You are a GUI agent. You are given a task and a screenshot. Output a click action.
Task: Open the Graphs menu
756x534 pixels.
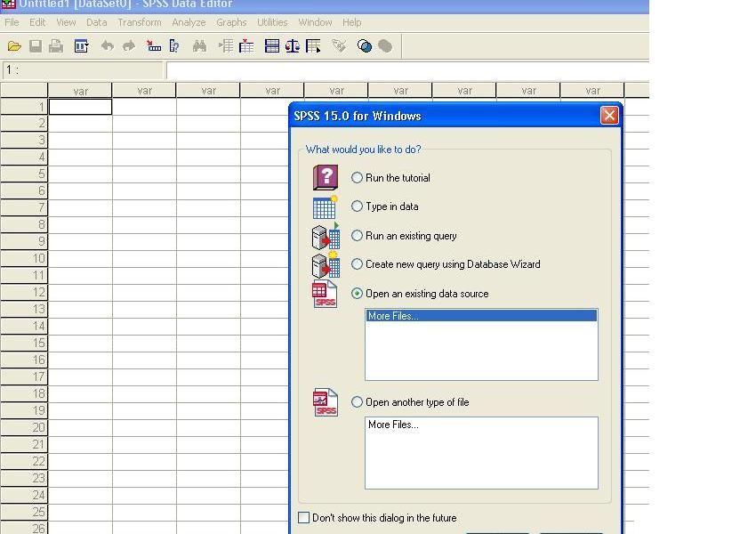(231, 22)
